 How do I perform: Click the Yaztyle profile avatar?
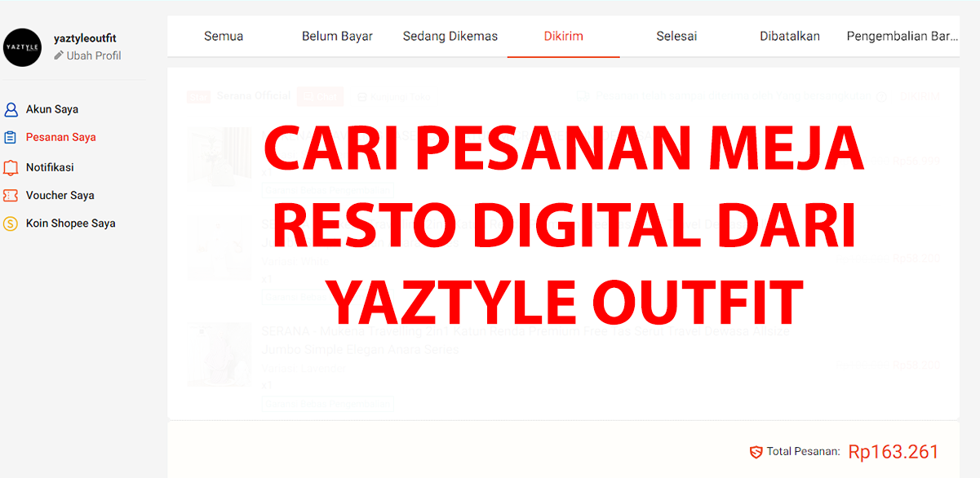tap(22, 47)
